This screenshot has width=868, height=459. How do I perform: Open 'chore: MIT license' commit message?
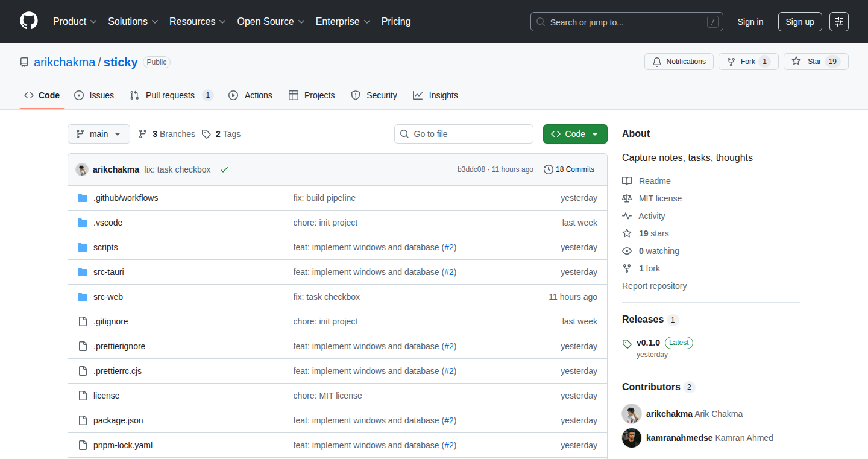(328, 396)
